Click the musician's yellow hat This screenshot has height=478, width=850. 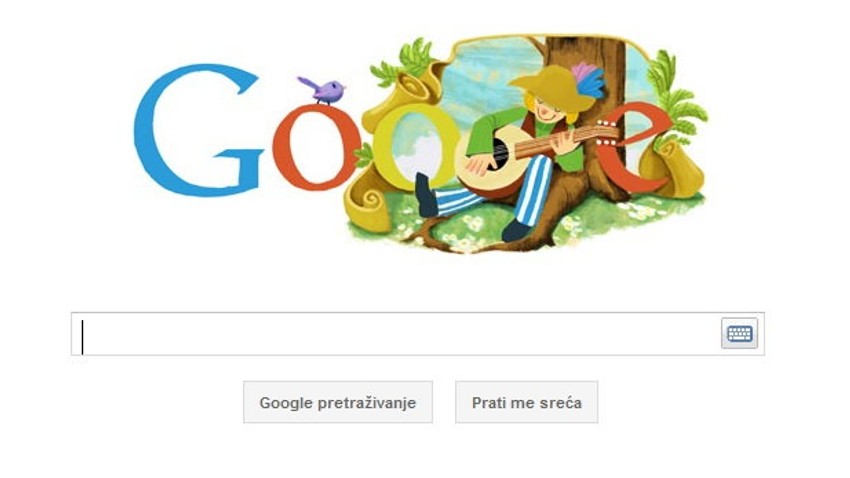tap(550, 89)
